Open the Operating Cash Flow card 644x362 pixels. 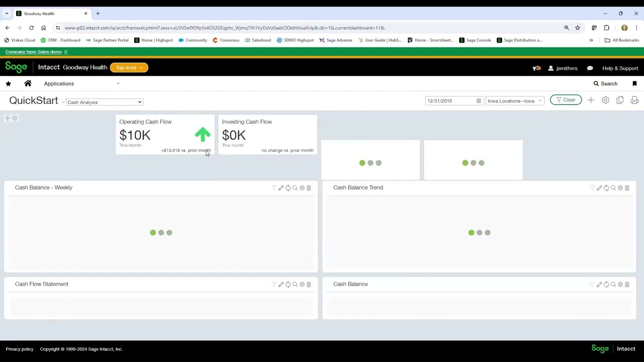pos(165,135)
